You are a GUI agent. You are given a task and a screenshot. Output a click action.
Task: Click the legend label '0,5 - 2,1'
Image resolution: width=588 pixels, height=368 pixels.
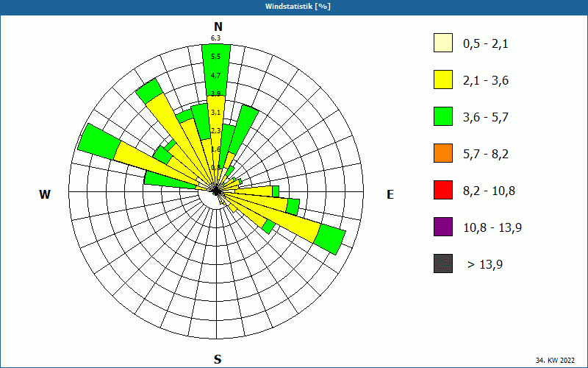point(486,44)
